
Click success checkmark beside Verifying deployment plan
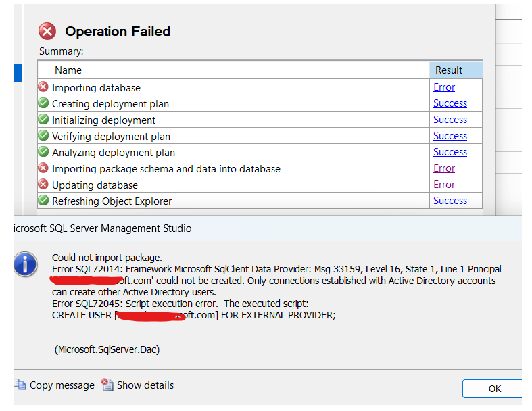click(43, 136)
